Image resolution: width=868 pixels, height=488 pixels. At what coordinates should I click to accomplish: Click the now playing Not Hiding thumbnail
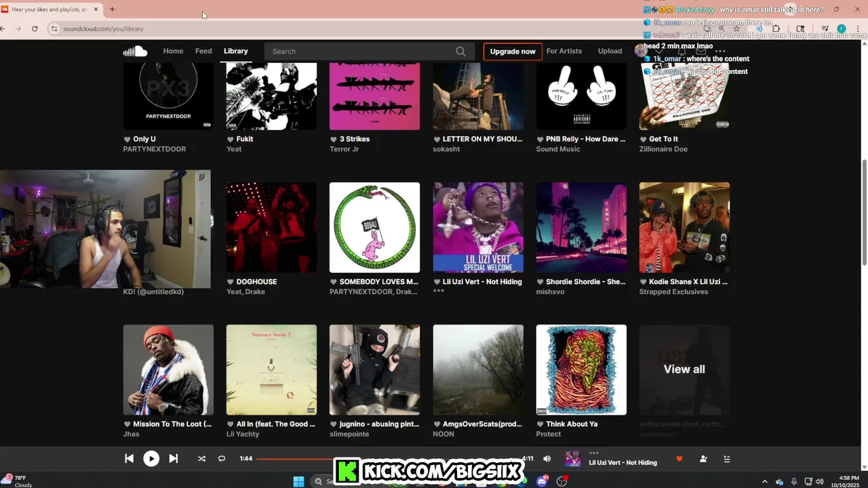pyautogui.click(x=573, y=459)
